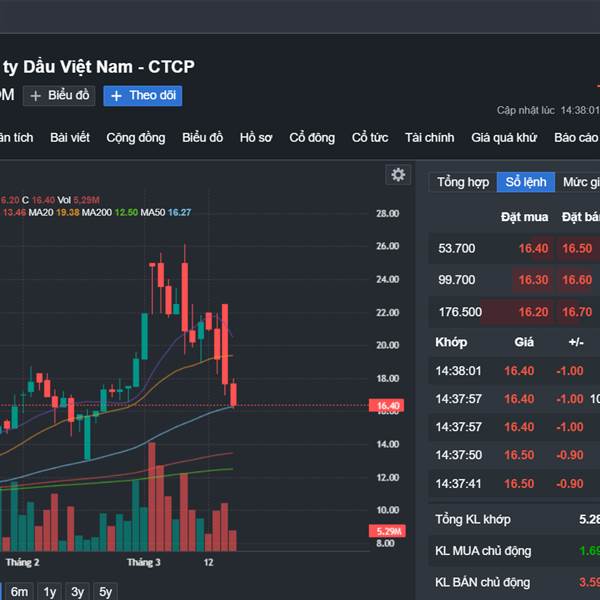Add chart with Biểu đồ button
600x600 pixels.
tap(59, 96)
